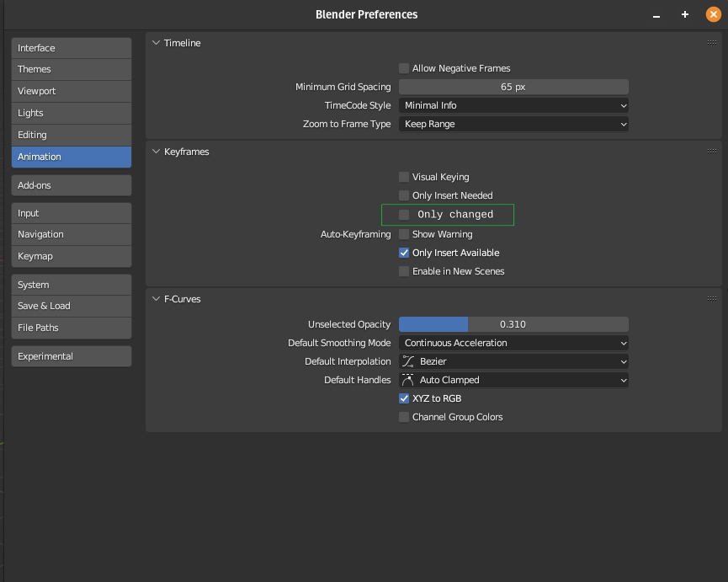
Task: Enable Allow Negative Frames checkbox
Action: [404, 68]
